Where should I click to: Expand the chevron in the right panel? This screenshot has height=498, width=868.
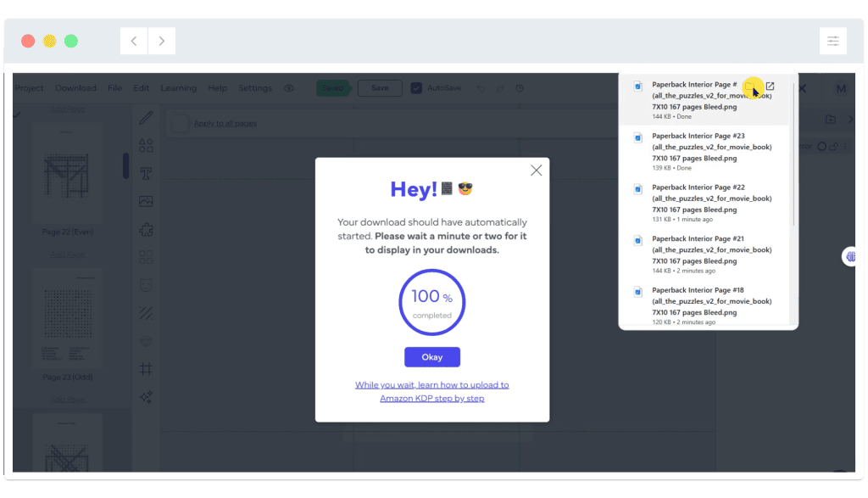(x=850, y=119)
